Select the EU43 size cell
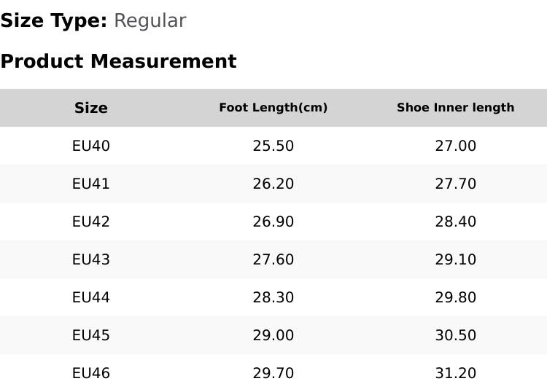This screenshot has height=392, width=547. [91, 259]
